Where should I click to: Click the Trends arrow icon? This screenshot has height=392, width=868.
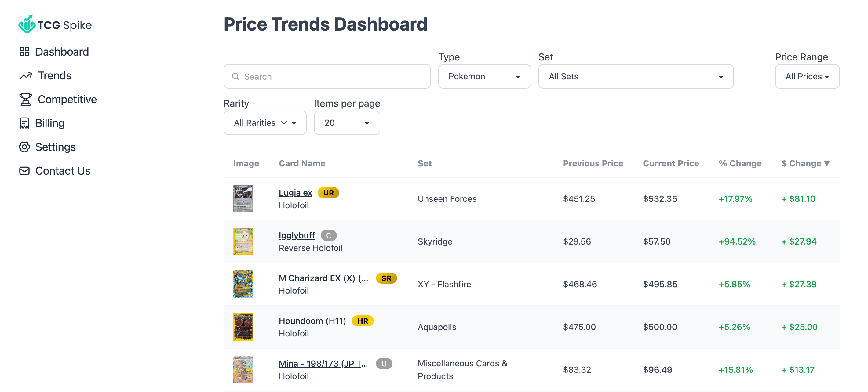(26, 76)
